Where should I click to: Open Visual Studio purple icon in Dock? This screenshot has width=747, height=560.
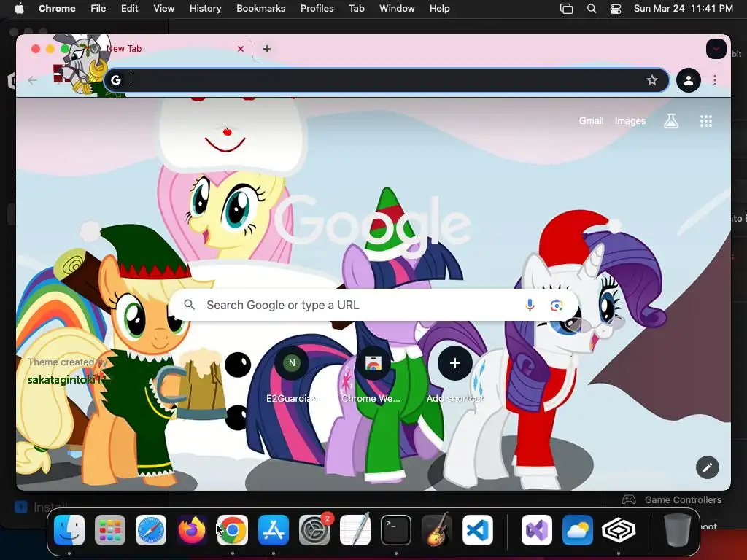[x=537, y=530]
